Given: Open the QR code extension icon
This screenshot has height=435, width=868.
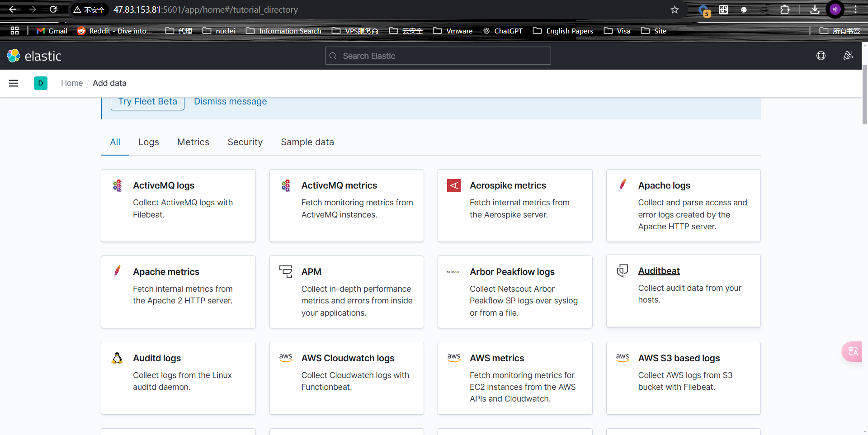Looking at the screenshot, I should tap(723, 9).
